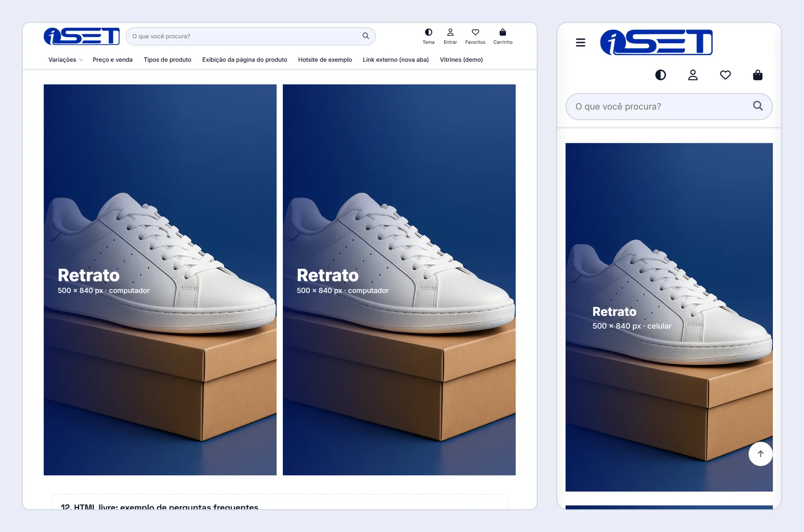Follow the Link externo (nova aba) link
This screenshot has width=804, height=532.
(x=396, y=60)
